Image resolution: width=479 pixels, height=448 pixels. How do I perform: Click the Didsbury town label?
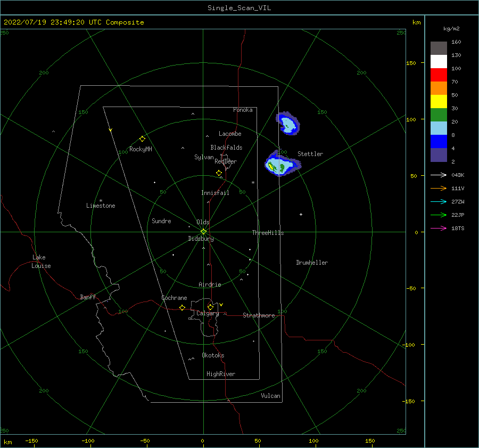pos(201,239)
